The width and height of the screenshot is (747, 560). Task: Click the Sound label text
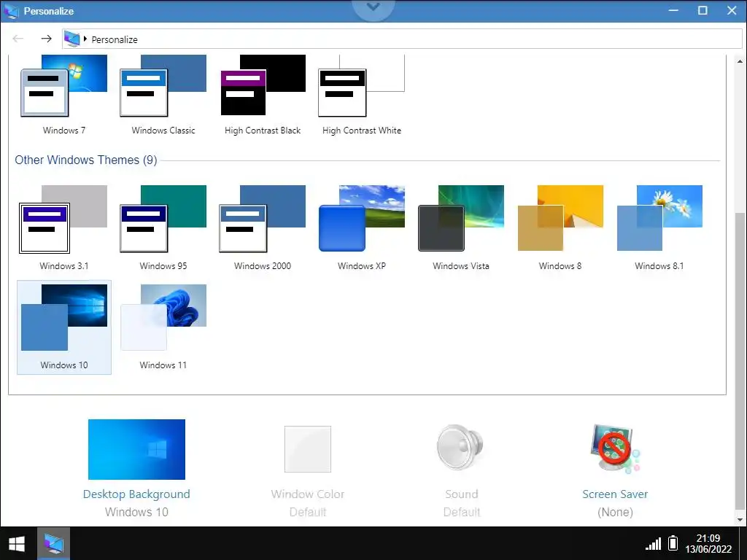462,494
